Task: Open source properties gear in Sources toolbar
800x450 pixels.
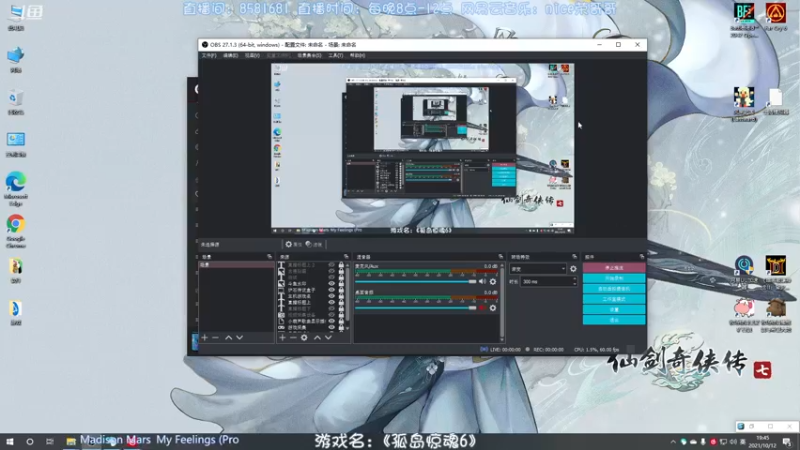Action: 304,338
